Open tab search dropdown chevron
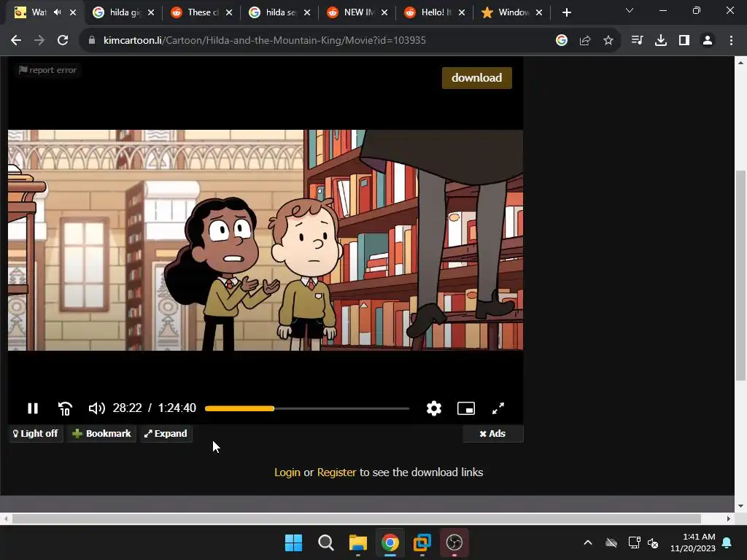Viewport: 747px width, 560px height. click(x=630, y=10)
